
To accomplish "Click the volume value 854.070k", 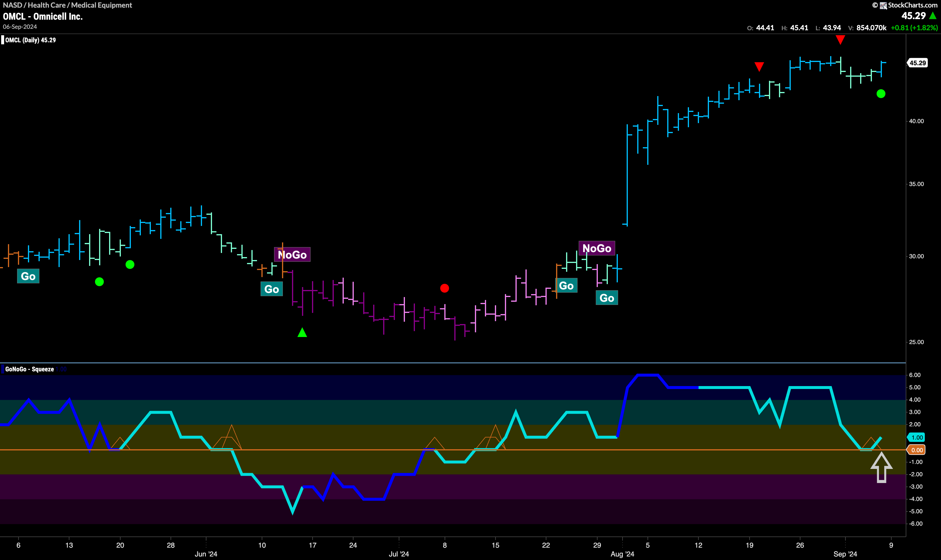I will click(x=872, y=28).
